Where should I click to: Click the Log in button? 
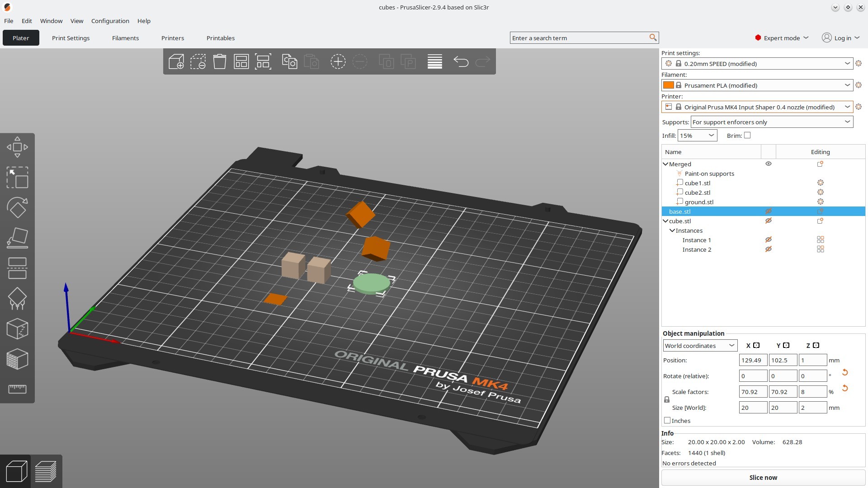click(x=840, y=38)
